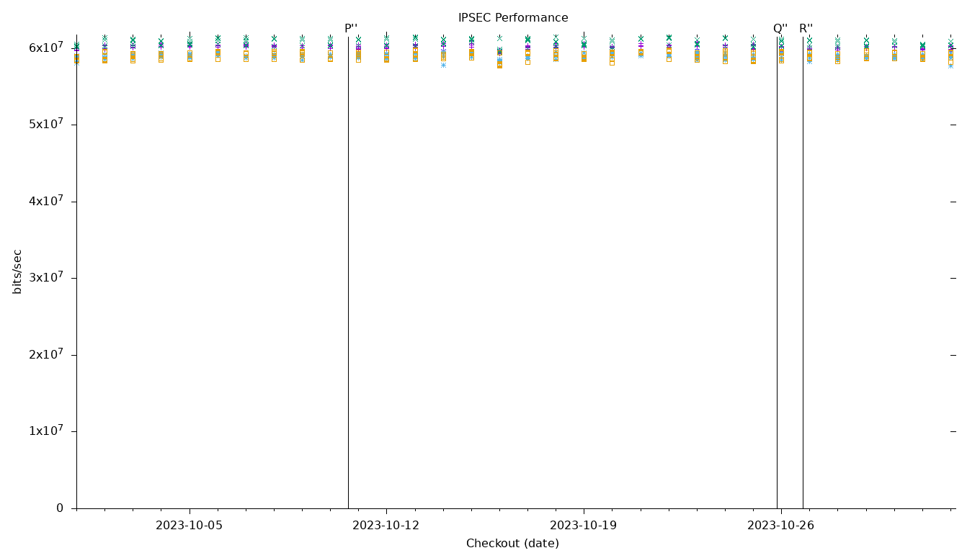Screen dimensions: 980x553
Task: Click the 3x10^7 y-axis label
Action: pyautogui.click(x=46, y=277)
